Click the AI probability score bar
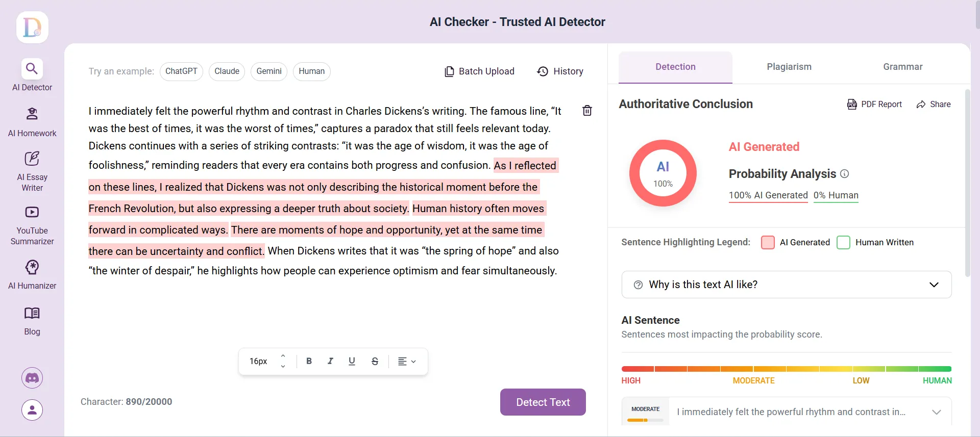Screen dimensions: 980x437 pos(786,369)
